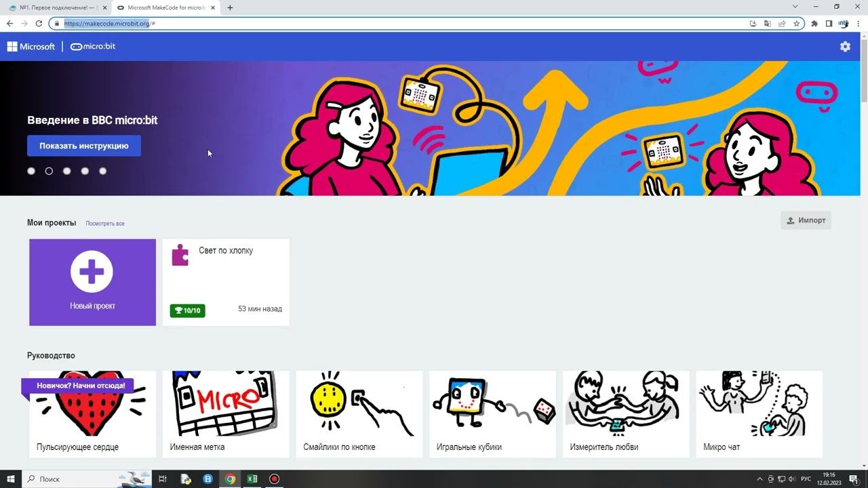
Task: Click the Руководство section heading
Action: [x=51, y=356]
